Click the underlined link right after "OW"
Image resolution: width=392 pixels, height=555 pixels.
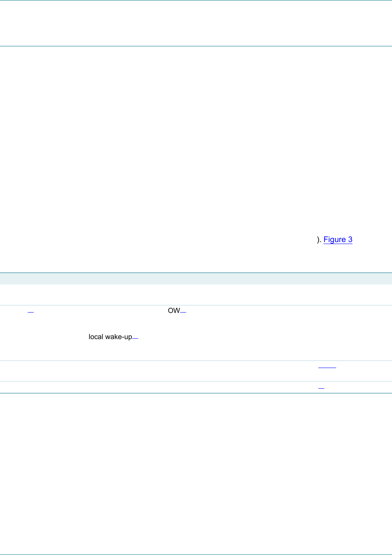tap(183, 312)
